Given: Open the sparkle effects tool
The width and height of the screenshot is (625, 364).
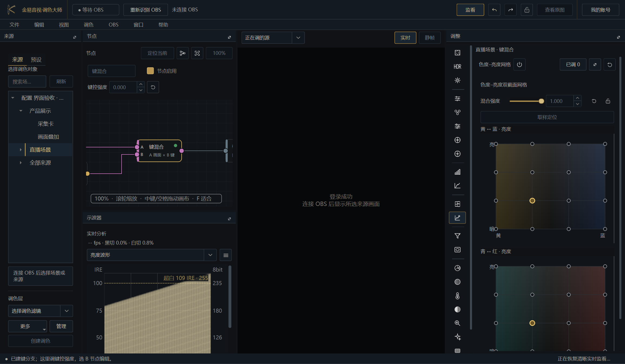Looking at the screenshot, I should [457, 337].
